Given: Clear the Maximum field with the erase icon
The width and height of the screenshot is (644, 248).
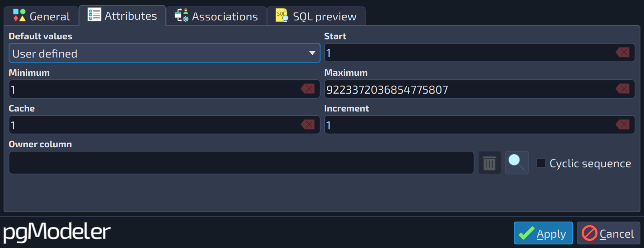Looking at the screenshot, I should click(x=623, y=89).
